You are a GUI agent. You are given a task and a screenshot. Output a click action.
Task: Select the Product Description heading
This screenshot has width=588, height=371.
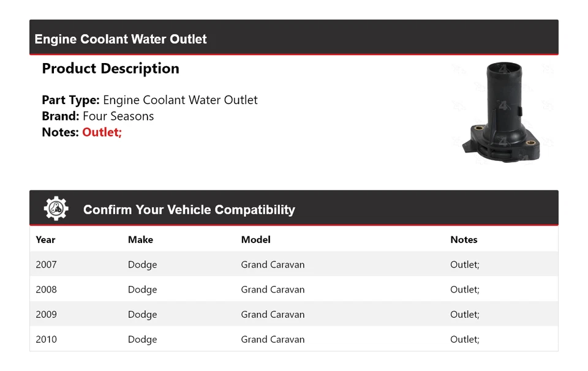(110, 69)
